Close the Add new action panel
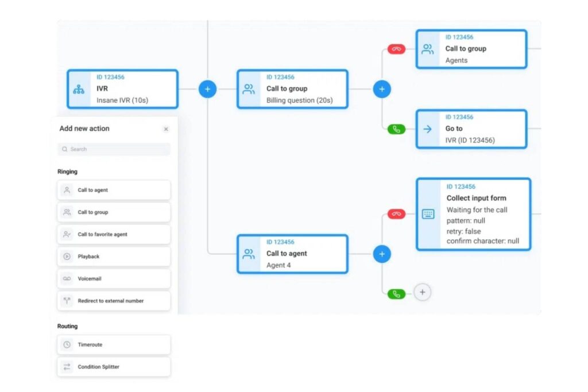Image resolution: width=588 pixels, height=392 pixels. coord(166,129)
